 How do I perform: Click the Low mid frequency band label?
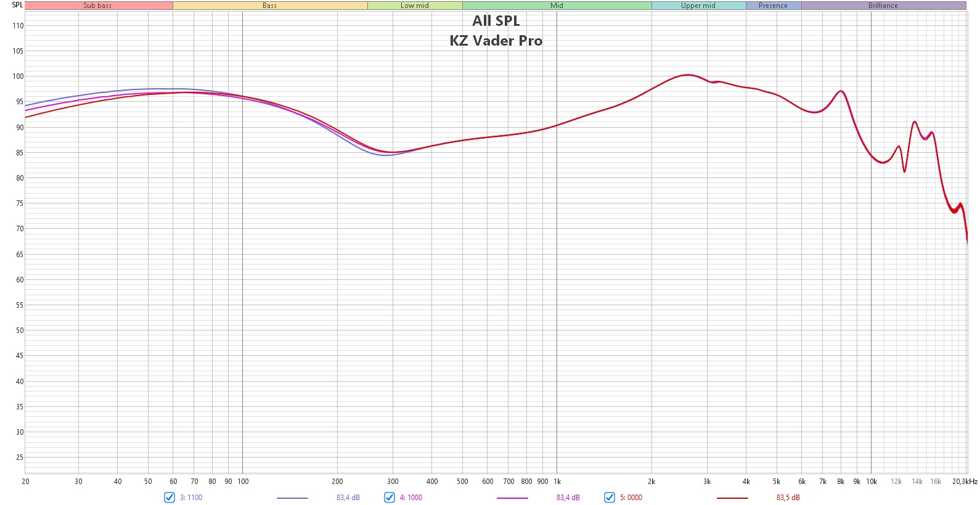click(415, 6)
